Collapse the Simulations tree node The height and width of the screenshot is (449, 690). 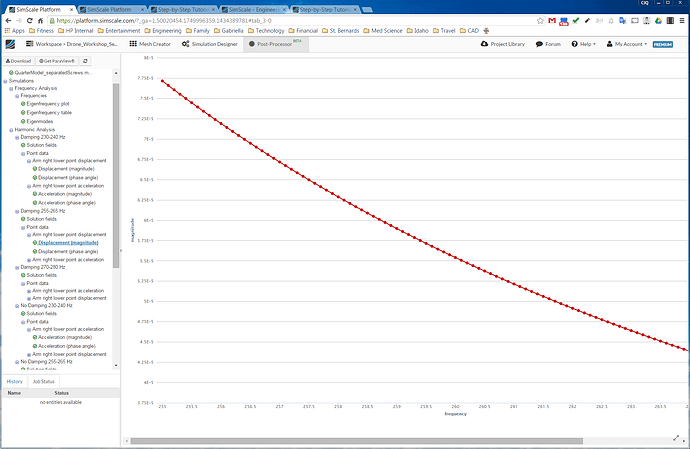pyautogui.click(x=5, y=81)
